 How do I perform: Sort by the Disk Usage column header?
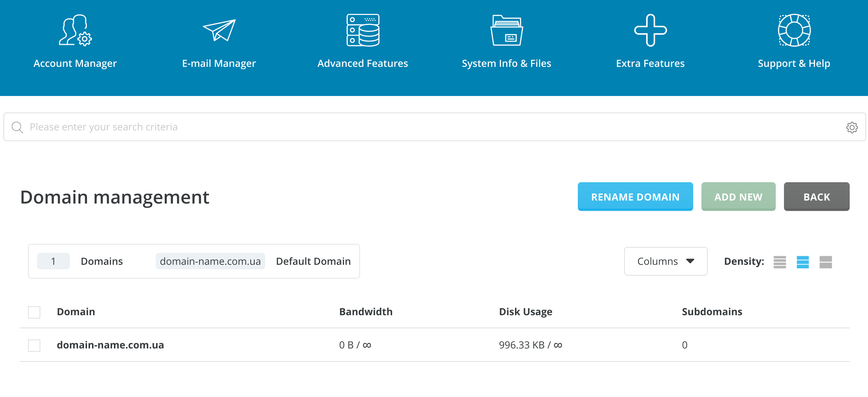click(526, 312)
